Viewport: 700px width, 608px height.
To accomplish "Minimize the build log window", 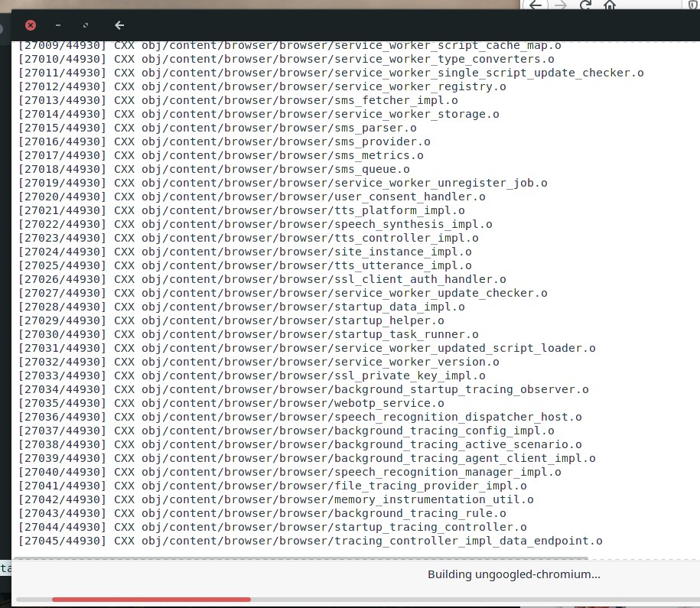I will [58, 25].
